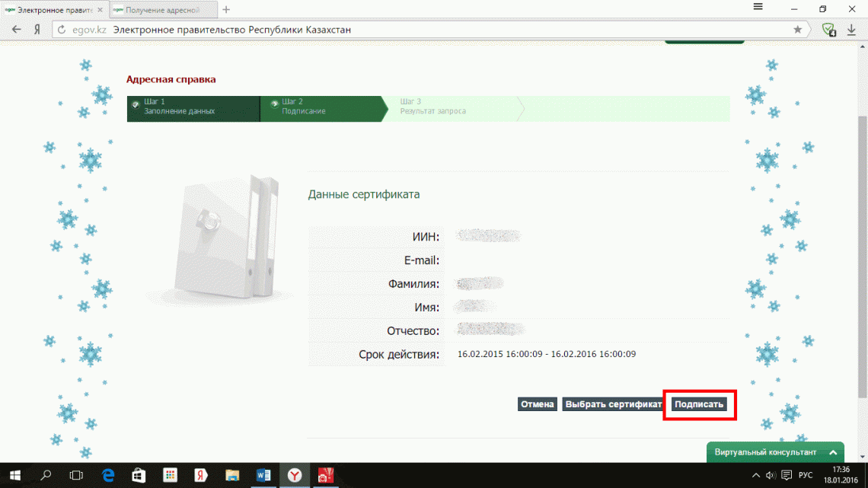Open Microsoft Word from the taskbar
This screenshot has width=868, height=488.
(263, 475)
